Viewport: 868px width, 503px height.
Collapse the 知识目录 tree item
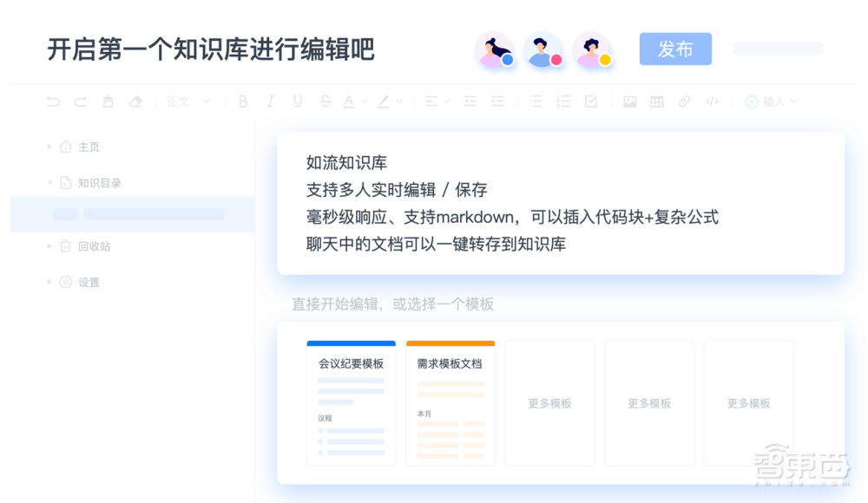[x=49, y=182]
